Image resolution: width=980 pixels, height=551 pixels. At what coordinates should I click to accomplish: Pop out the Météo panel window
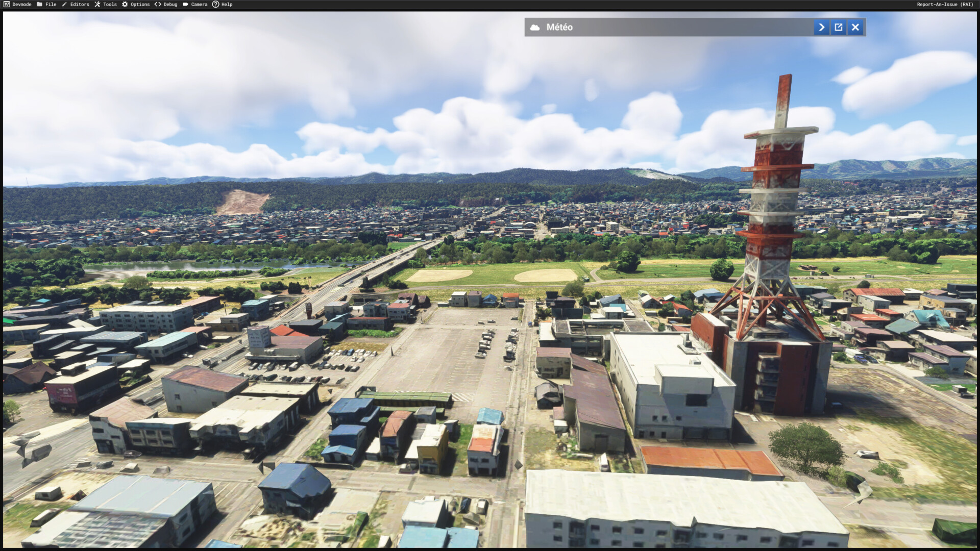(839, 28)
